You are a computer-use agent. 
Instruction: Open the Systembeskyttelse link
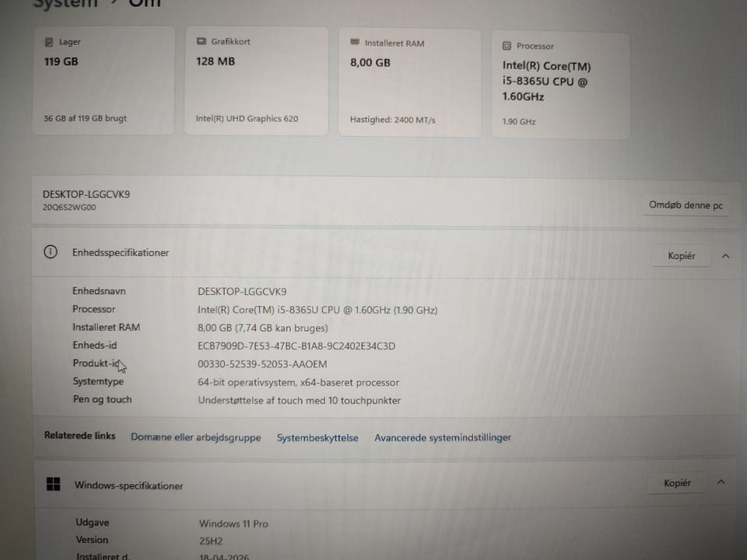click(x=317, y=438)
